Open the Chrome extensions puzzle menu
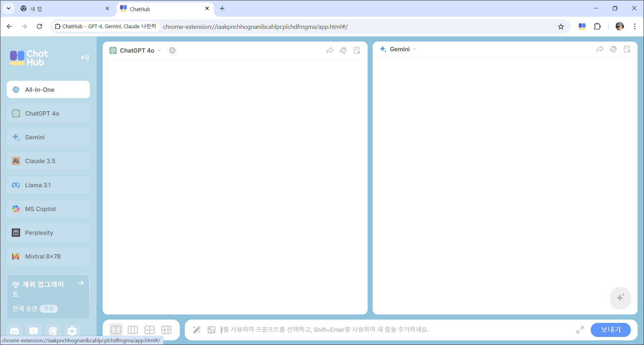 [x=597, y=26]
